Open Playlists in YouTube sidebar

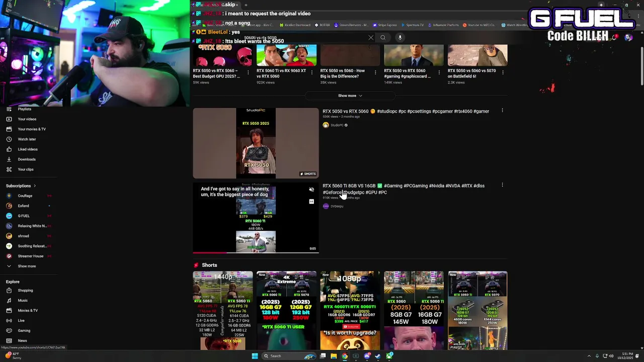coord(24,109)
